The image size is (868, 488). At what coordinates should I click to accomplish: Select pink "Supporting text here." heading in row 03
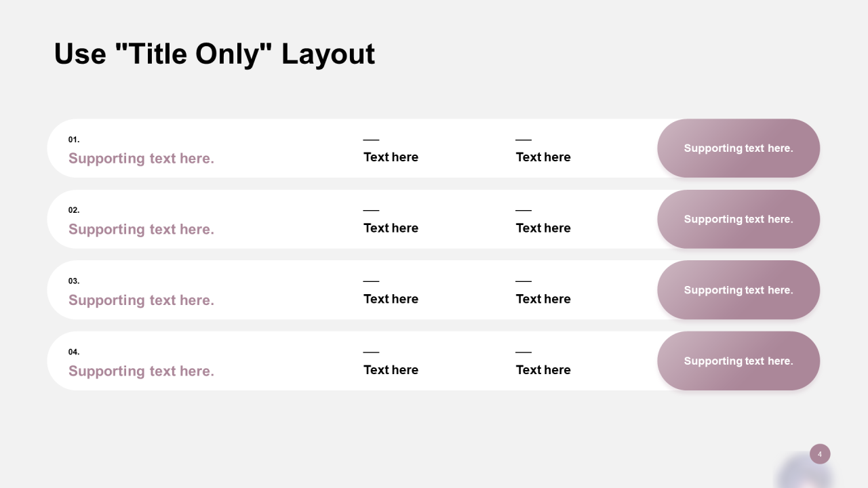click(x=141, y=300)
